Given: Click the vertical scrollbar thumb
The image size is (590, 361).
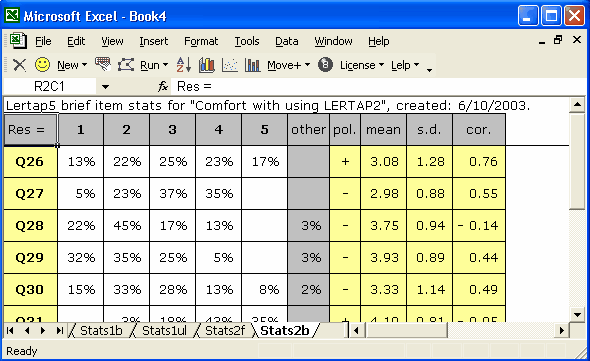Looking at the screenshot, I should 577,161.
